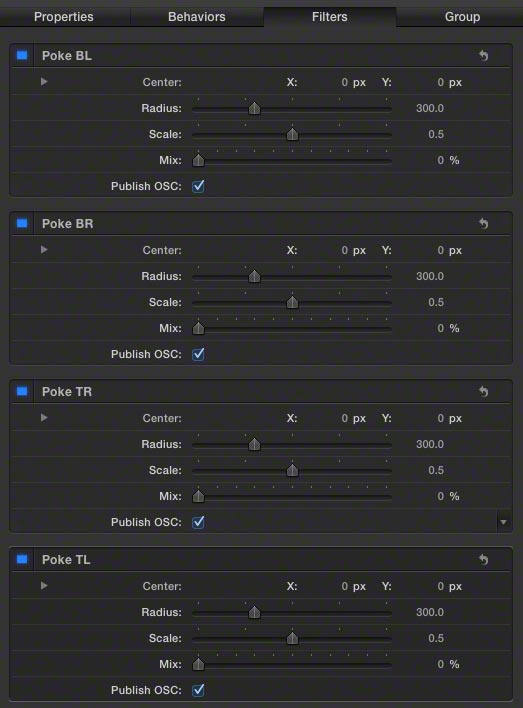Click Poke TR Center X value field

click(x=344, y=418)
